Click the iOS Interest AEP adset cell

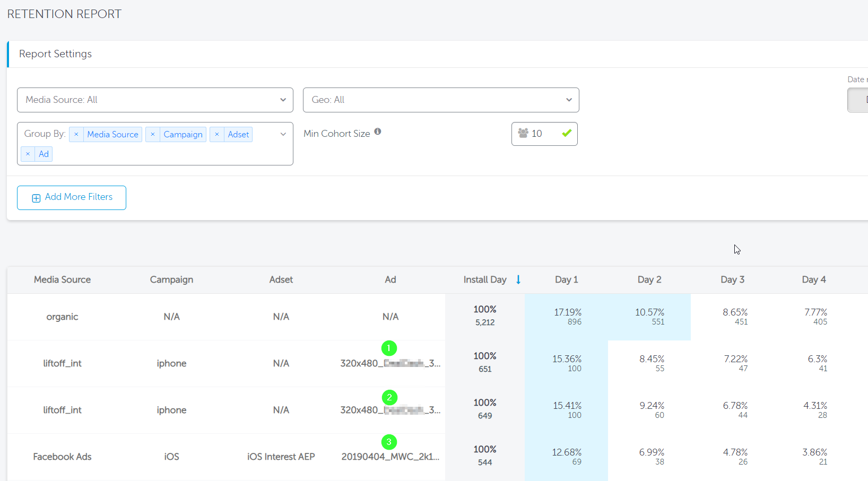[x=281, y=457]
